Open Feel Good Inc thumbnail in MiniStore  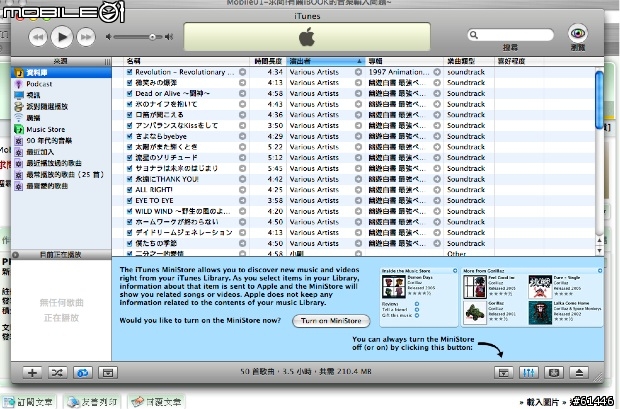[475, 287]
